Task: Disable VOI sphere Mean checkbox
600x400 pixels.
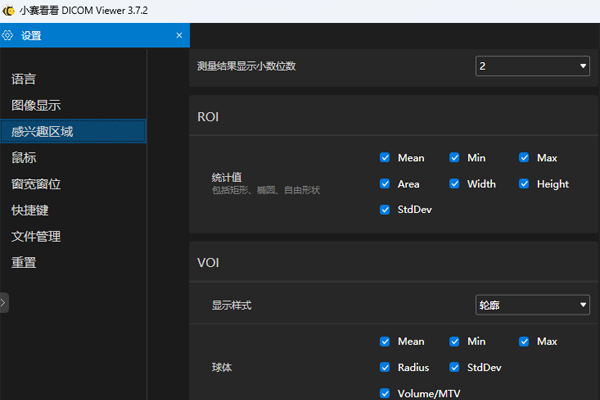Action: tap(385, 341)
